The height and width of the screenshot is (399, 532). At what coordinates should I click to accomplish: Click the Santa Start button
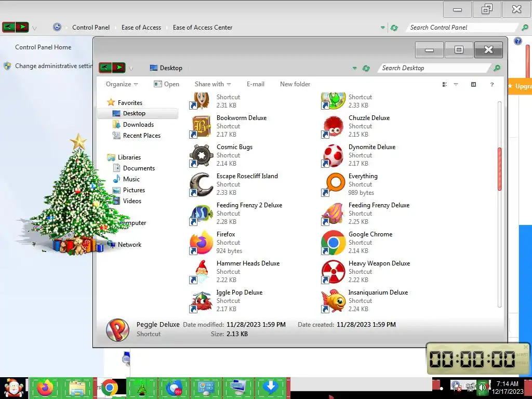[13, 388]
